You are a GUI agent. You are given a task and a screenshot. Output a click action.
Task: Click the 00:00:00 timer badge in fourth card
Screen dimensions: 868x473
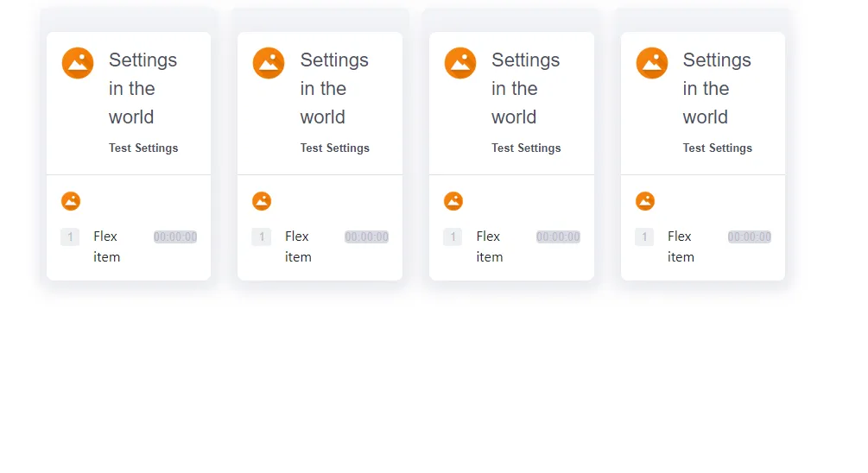750,236
